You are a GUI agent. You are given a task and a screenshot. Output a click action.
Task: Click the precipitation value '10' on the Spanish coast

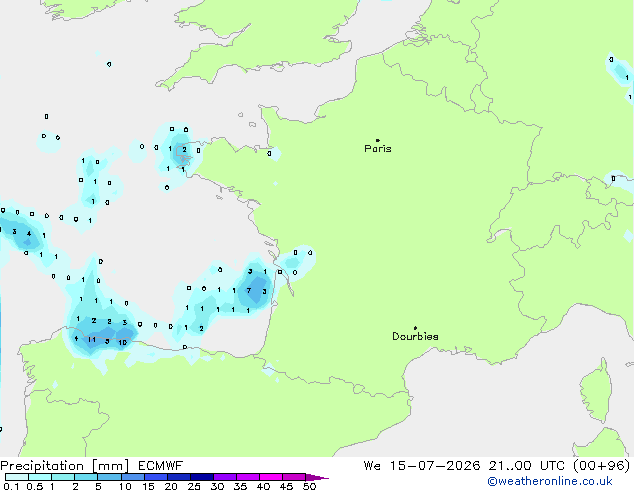[x=122, y=342]
